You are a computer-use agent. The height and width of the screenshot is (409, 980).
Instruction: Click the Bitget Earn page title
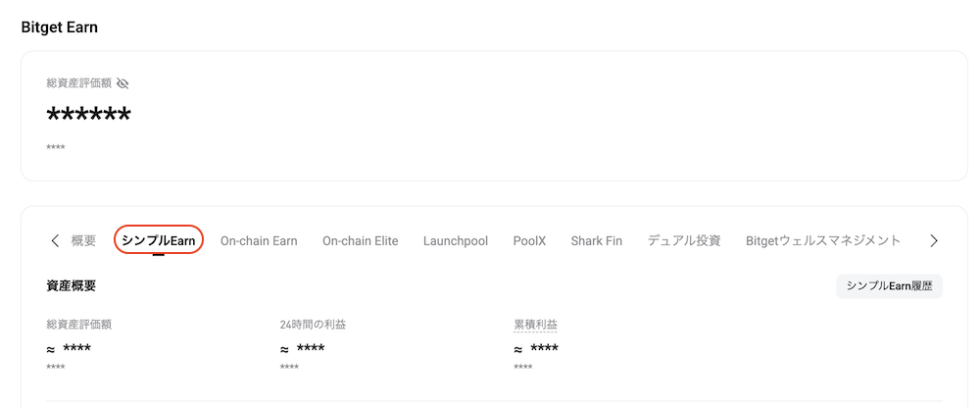tap(60, 27)
